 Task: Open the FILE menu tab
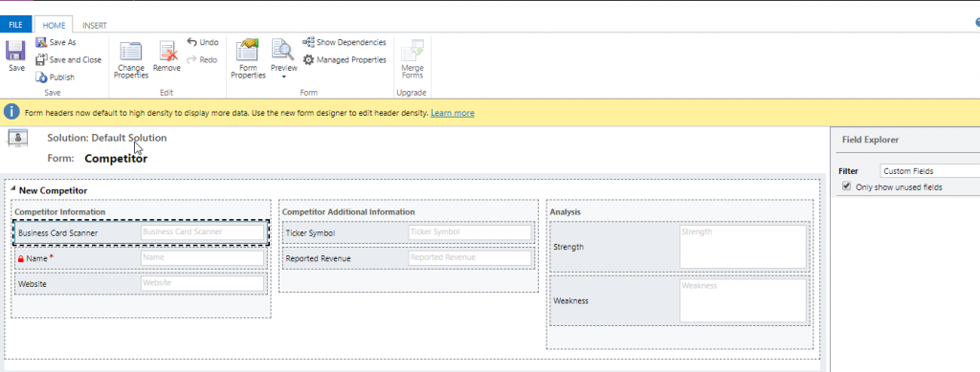point(15,25)
